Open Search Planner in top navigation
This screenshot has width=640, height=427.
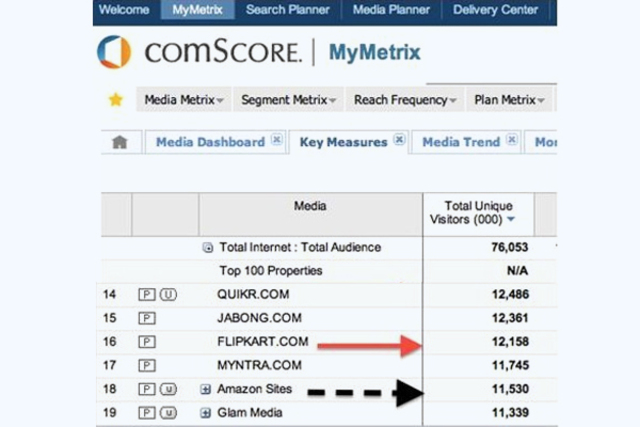pos(287,9)
